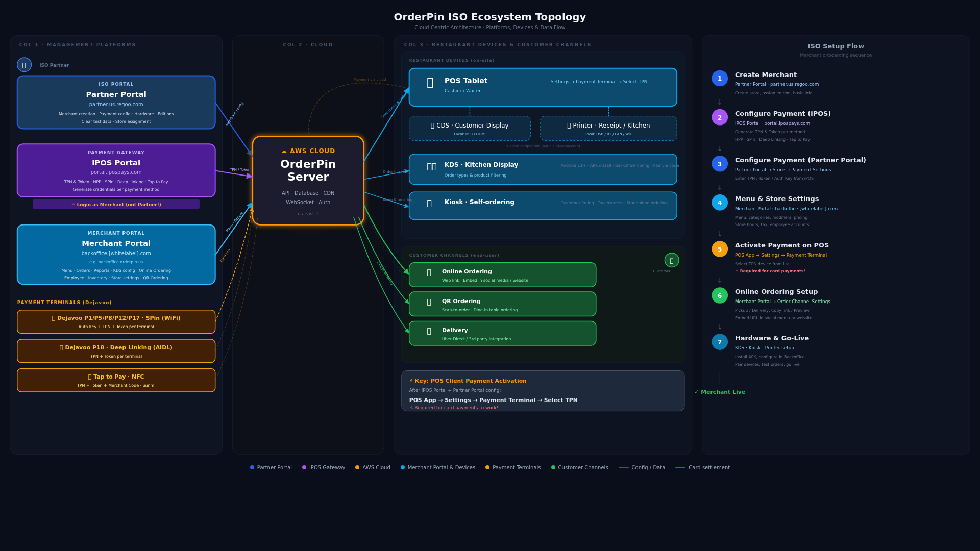Click the Online Ordering icon
980x551 pixels.
(429, 273)
